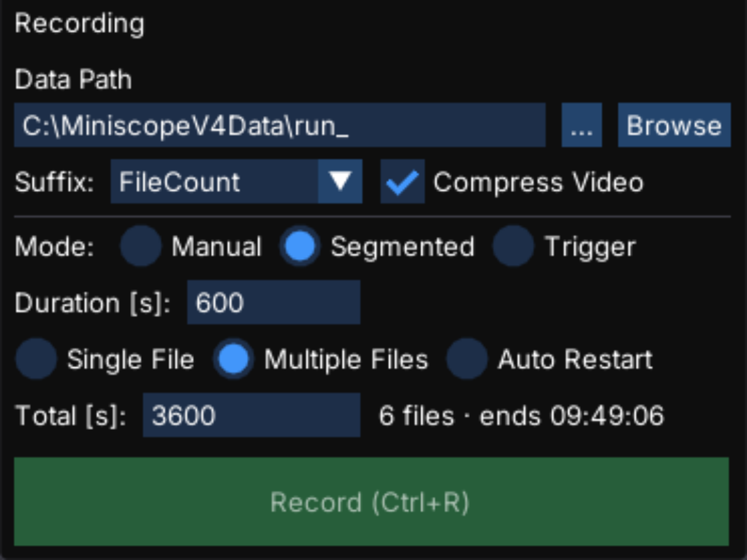Screen dimensions: 747x560
Task: Enable the Auto Restart option
Action: [x=467, y=358]
